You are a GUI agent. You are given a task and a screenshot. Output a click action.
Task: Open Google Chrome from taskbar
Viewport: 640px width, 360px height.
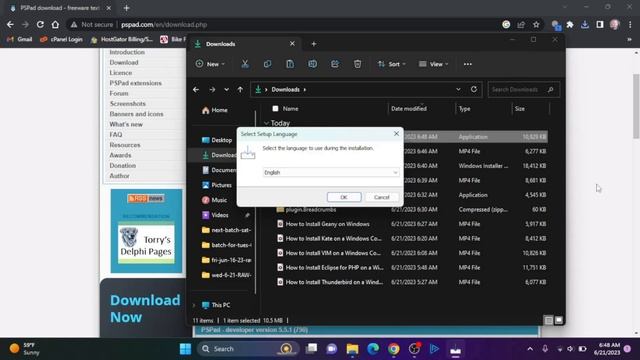click(x=394, y=349)
